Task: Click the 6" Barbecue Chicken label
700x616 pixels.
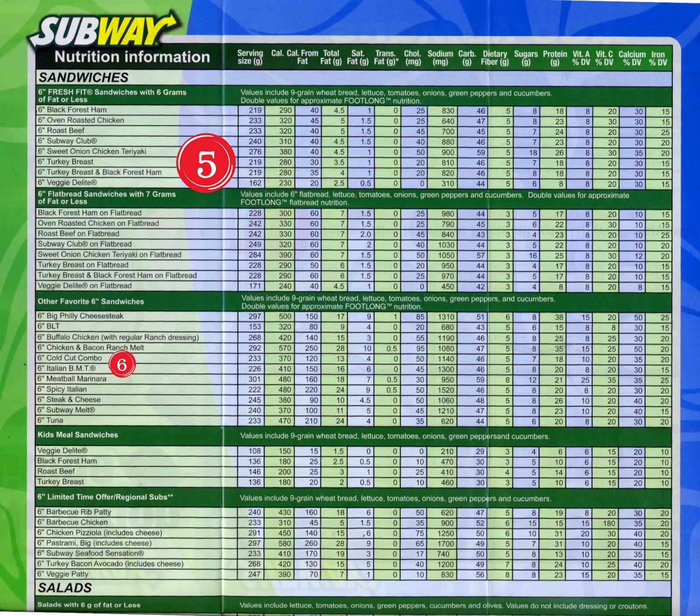Action: pos(73,522)
